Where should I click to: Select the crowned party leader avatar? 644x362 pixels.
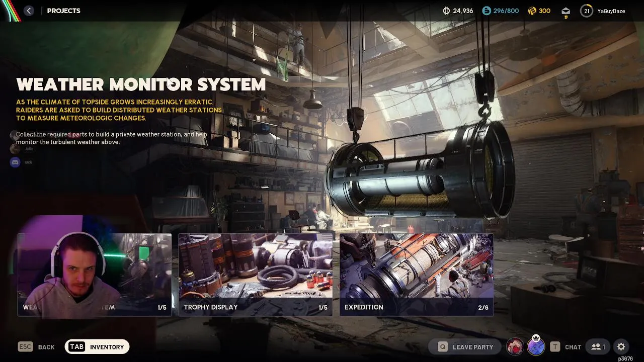tap(536, 346)
